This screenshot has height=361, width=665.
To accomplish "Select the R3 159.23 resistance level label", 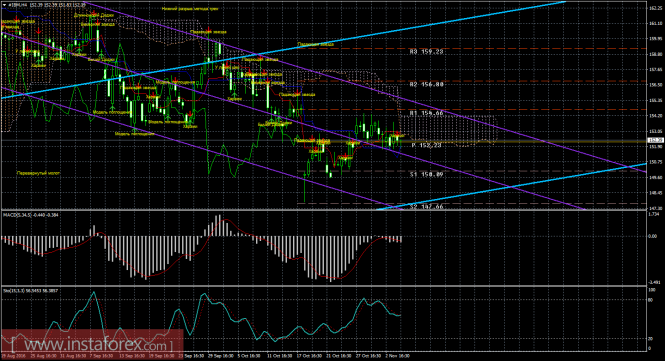I will [x=426, y=52].
